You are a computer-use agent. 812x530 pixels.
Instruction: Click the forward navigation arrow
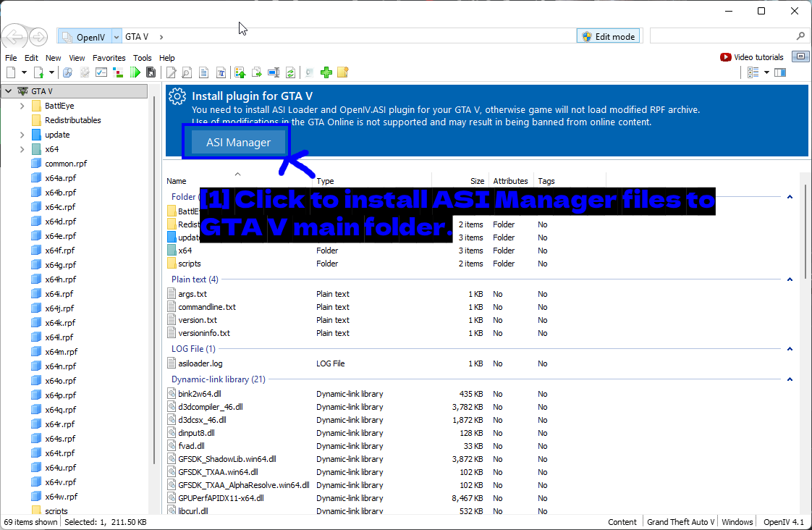pos(38,37)
